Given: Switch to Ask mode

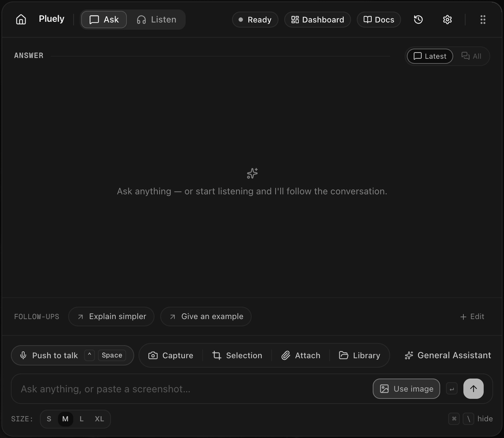Looking at the screenshot, I should (104, 19).
